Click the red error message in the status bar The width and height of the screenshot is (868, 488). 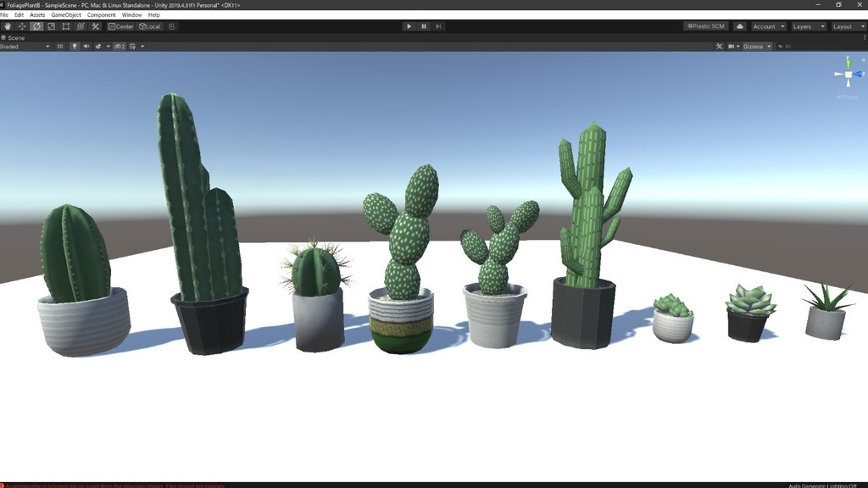(110, 485)
